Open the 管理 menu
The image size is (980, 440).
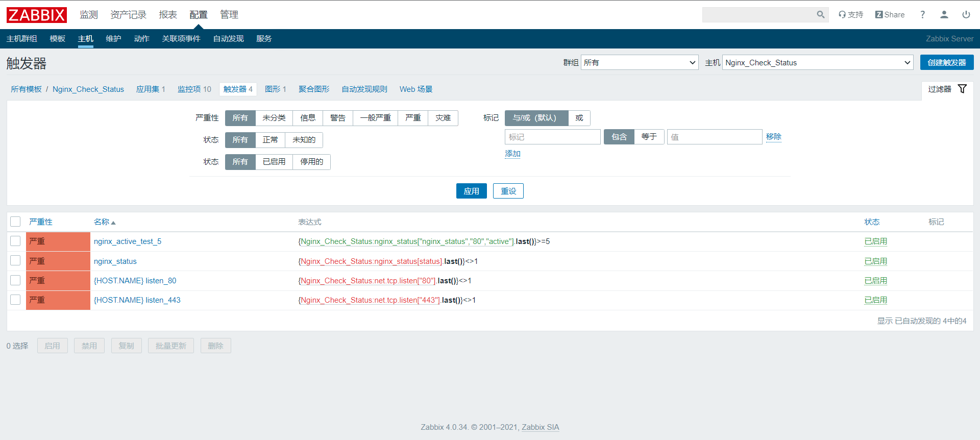click(229, 15)
